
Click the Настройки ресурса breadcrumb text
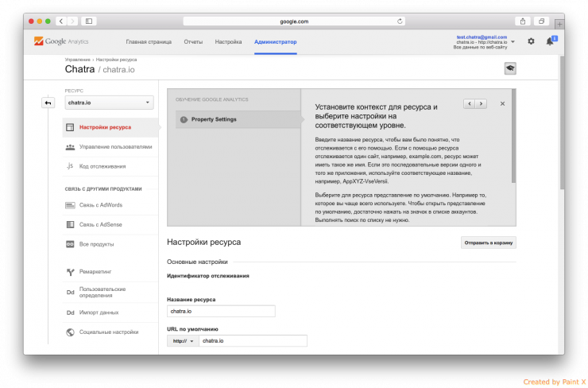(116, 60)
